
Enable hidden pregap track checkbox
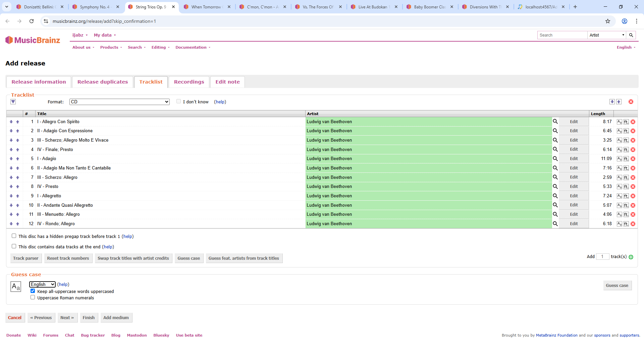[x=14, y=236]
